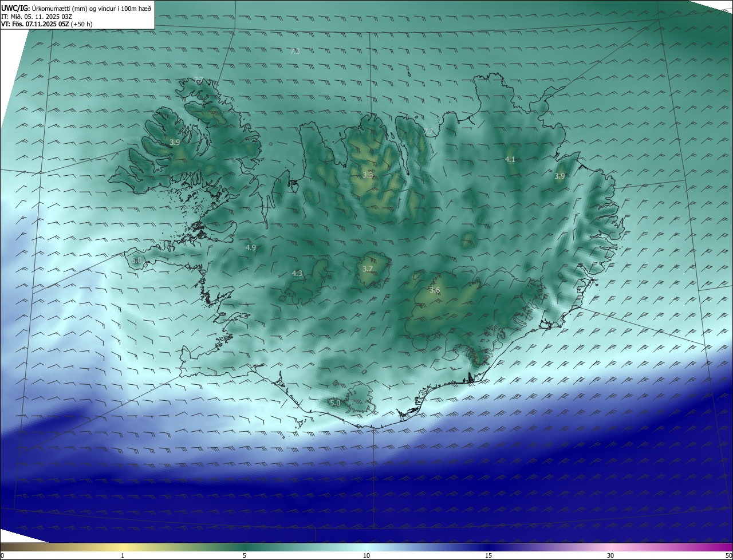Select the "Úrkomumætti (mm) og vindur í 100m hæð" heading
This screenshot has width=733, height=560.
pyautogui.click(x=92, y=9)
